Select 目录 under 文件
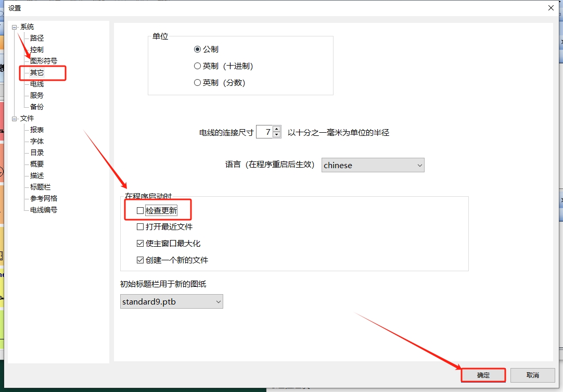Image resolution: width=563 pixels, height=392 pixels. pos(36,153)
